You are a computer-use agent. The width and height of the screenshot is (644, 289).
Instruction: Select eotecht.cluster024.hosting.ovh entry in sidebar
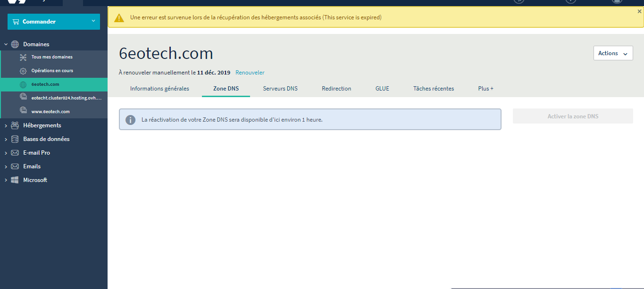(x=66, y=98)
